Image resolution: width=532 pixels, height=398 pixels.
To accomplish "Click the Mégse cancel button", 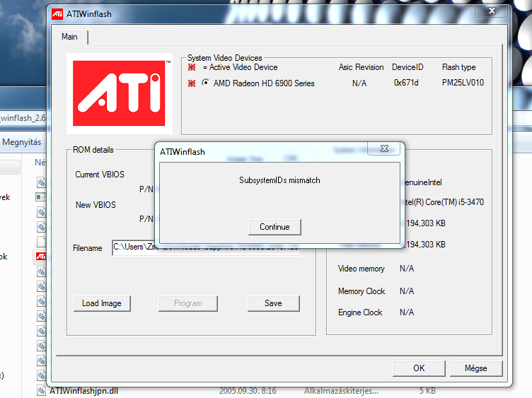I will point(475,368).
